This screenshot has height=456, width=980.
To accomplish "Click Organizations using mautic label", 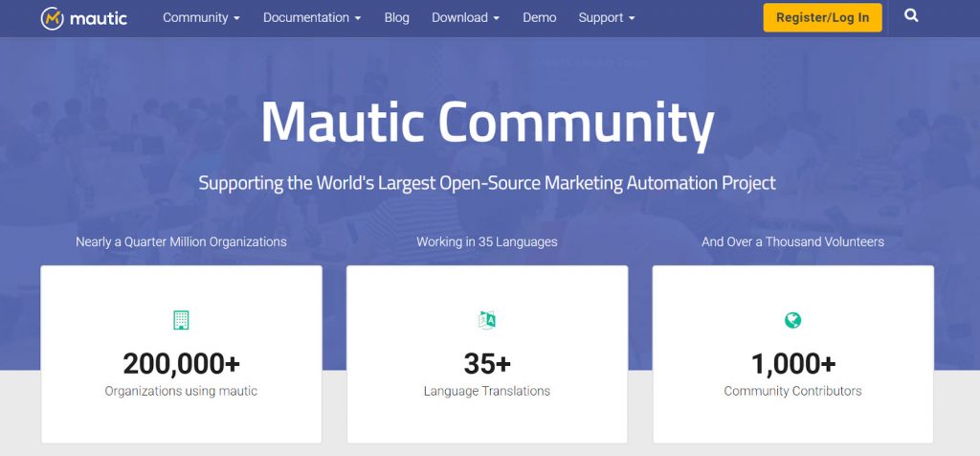I will [181, 391].
